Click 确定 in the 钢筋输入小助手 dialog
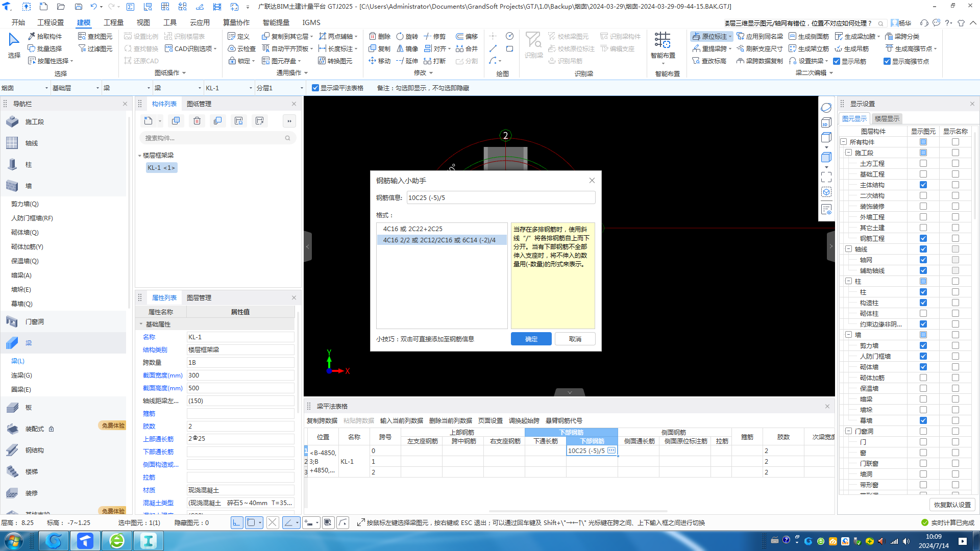Viewport: 980px width, 551px height. (531, 339)
